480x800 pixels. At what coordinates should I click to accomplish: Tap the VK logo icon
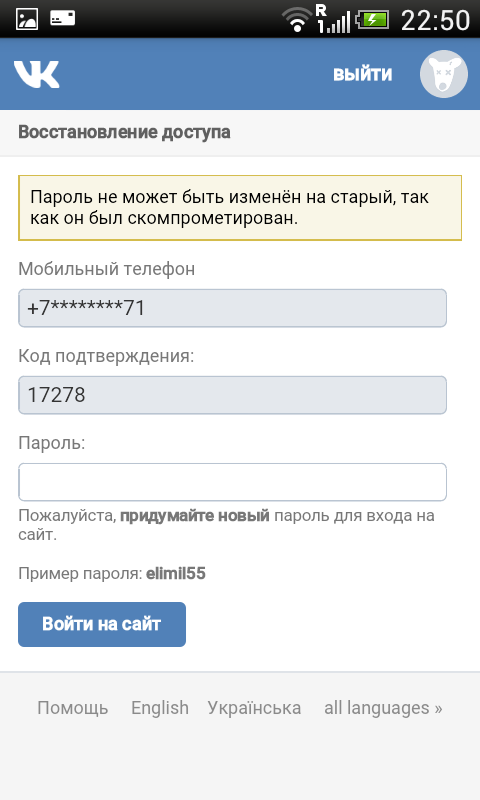(36, 74)
